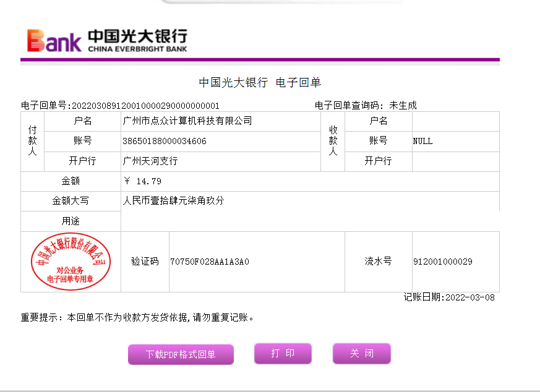Click the empty payee name cell
This screenshot has width=540, height=392.
455,121
